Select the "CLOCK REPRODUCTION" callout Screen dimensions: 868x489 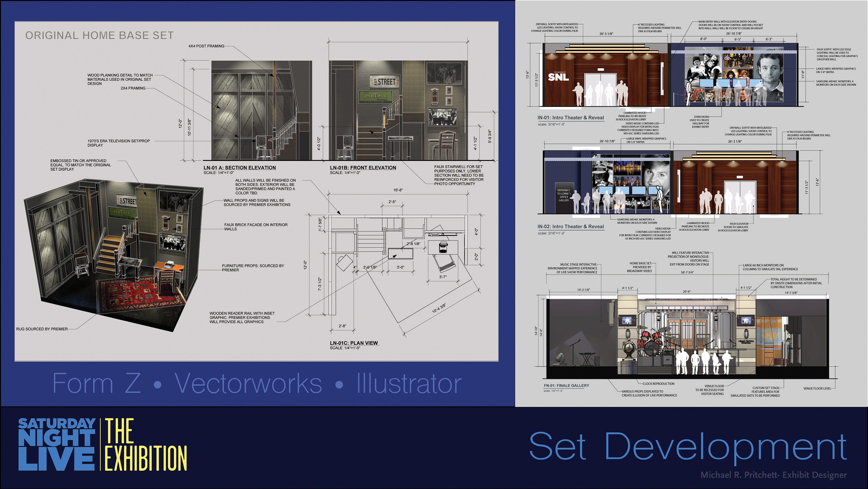click(x=658, y=384)
